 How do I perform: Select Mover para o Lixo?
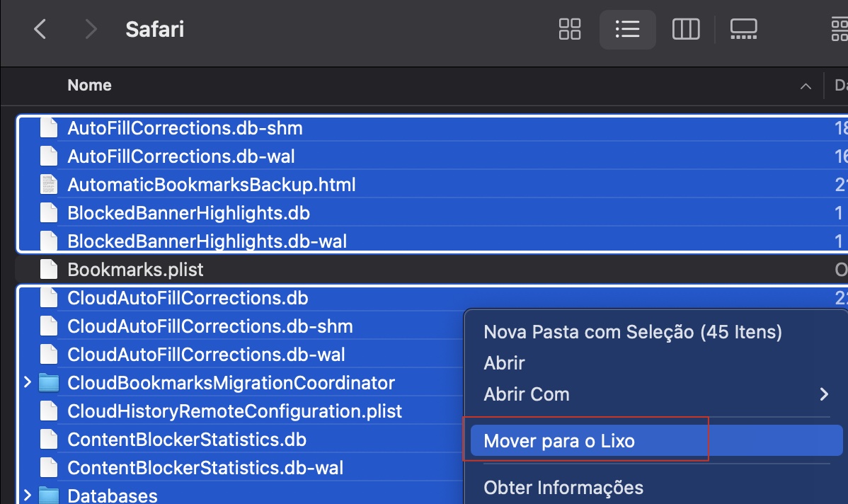tap(559, 440)
